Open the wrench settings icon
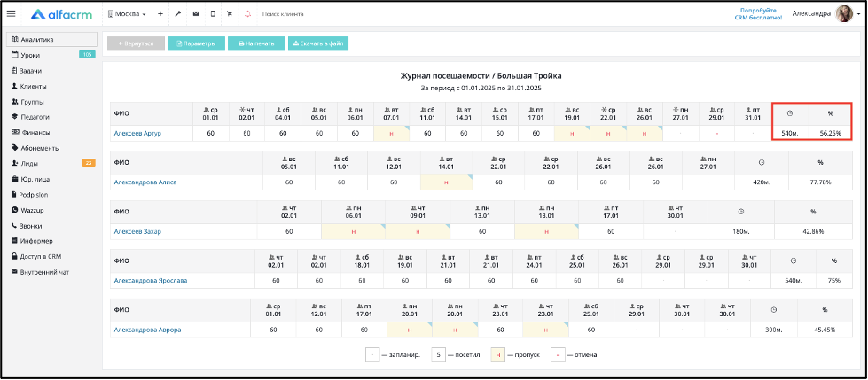Screen dimensions: 868x380 coord(177,14)
